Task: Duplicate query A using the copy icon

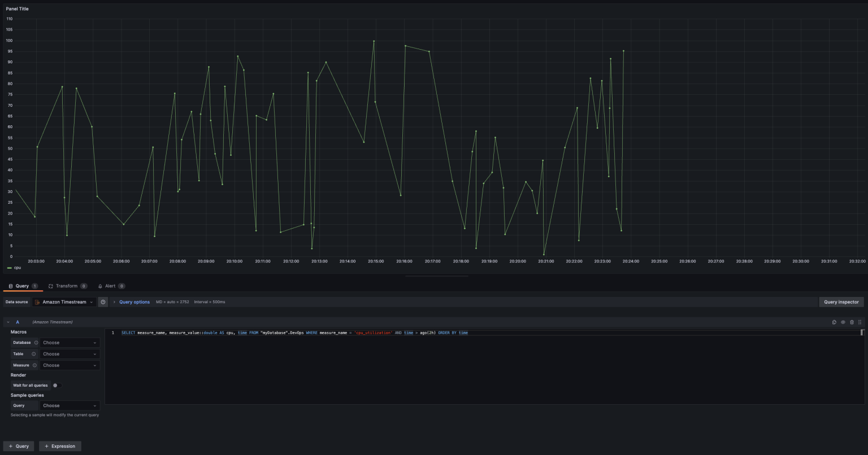Action: [x=834, y=322]
